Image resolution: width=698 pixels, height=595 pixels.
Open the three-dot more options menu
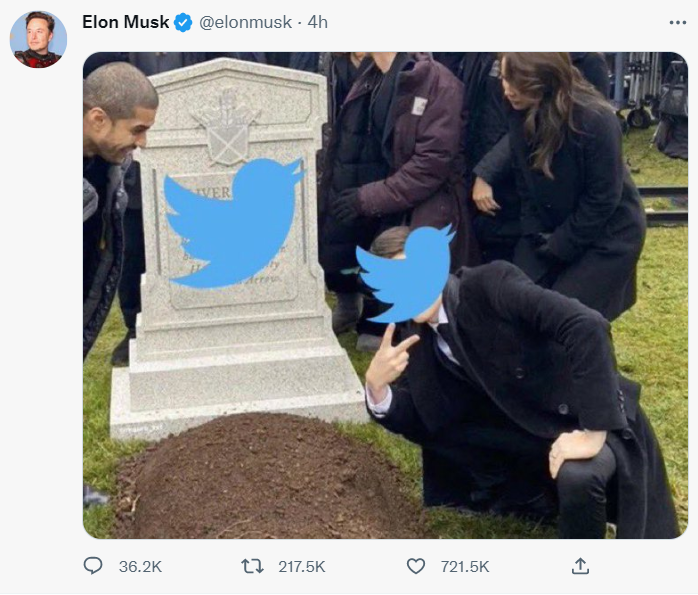point(677,22)
